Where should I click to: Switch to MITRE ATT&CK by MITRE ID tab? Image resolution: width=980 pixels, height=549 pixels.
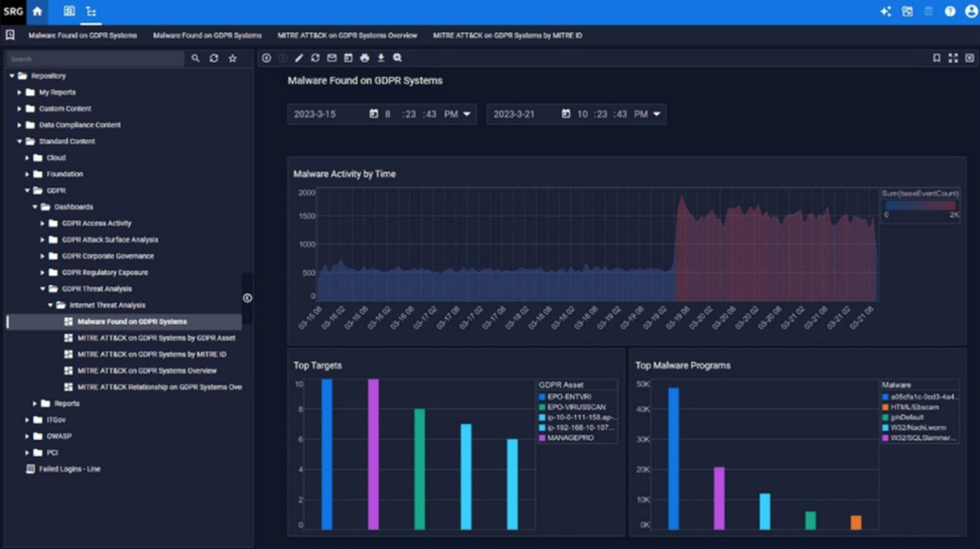(507, 35)
